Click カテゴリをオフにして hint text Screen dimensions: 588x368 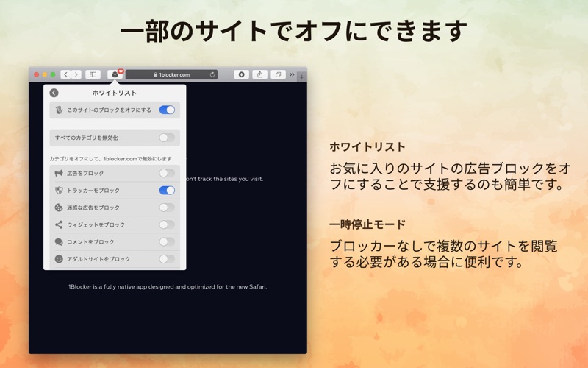(x=111, y=159)
